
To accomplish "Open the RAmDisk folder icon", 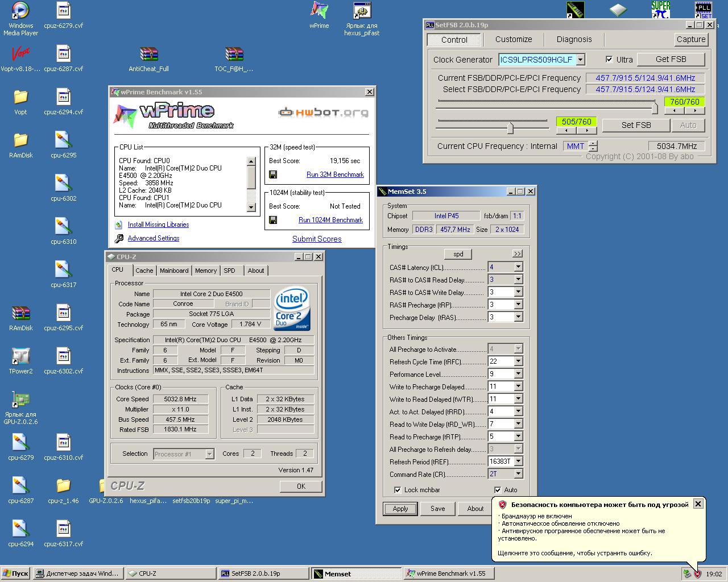I will (20, 140).
